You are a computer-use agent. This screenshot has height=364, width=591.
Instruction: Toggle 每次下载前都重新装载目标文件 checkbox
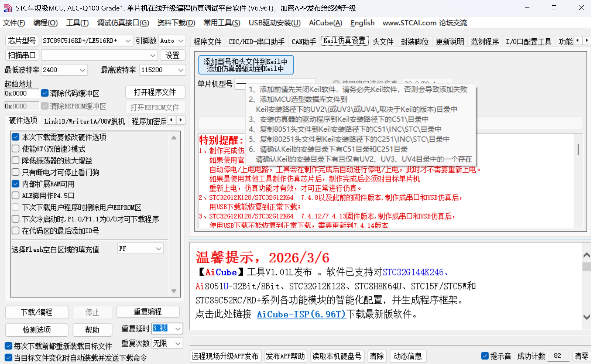tap(8, 346)
